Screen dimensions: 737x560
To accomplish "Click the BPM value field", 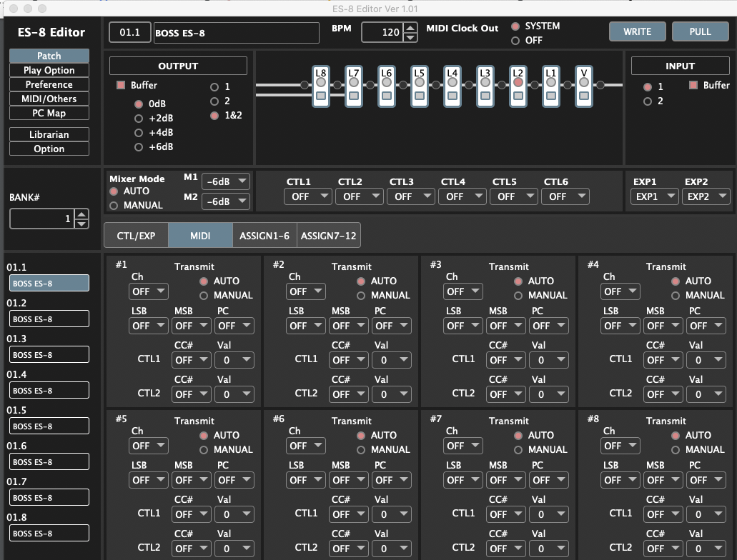I will click(x=382, y=32).
